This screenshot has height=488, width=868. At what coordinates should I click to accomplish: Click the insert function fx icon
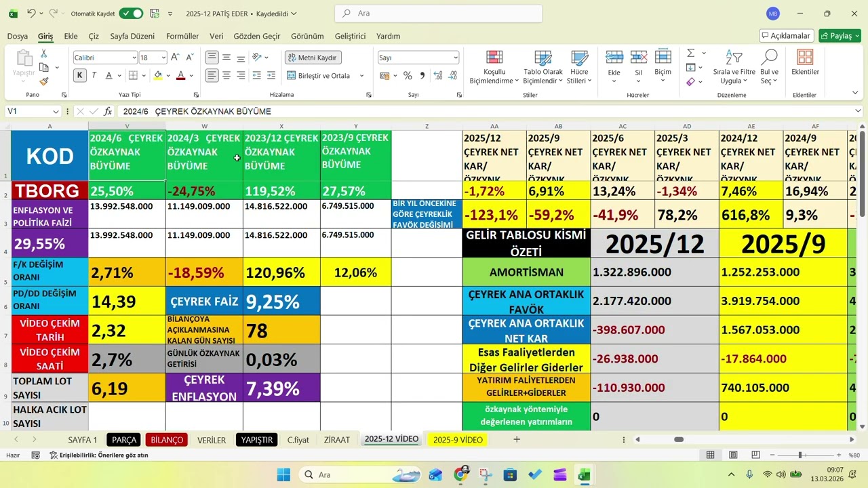pyautogui.click(x=108, y=111)
